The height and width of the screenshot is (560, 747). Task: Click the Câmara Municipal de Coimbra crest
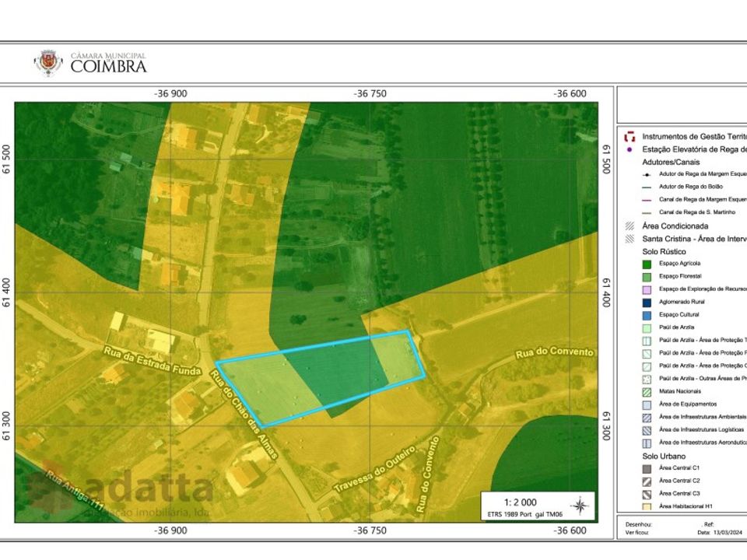[48, 63]
